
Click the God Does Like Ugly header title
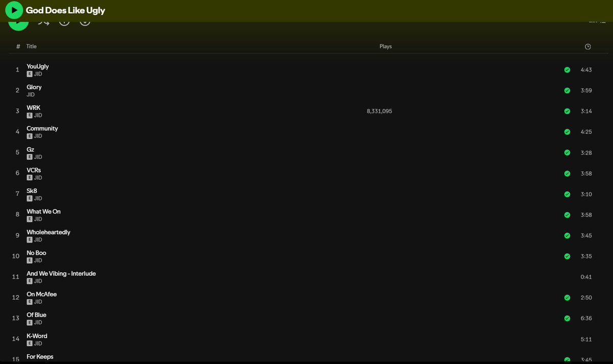click(65, 10)
